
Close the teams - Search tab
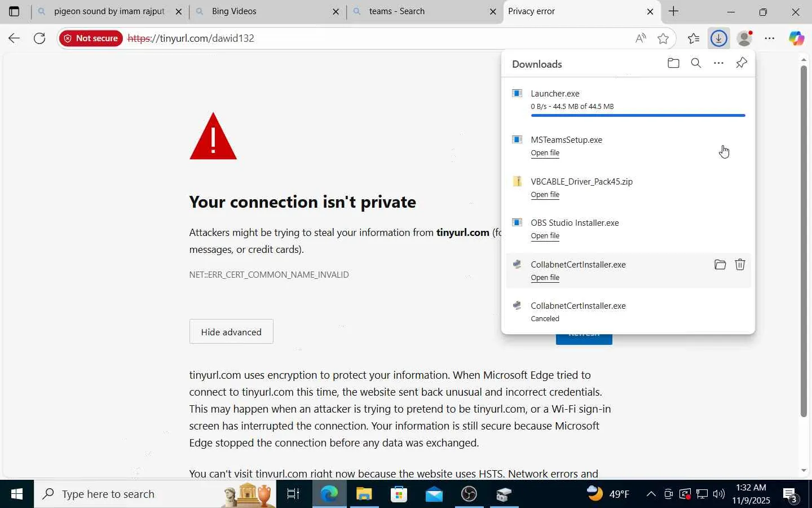click(493, 11)
